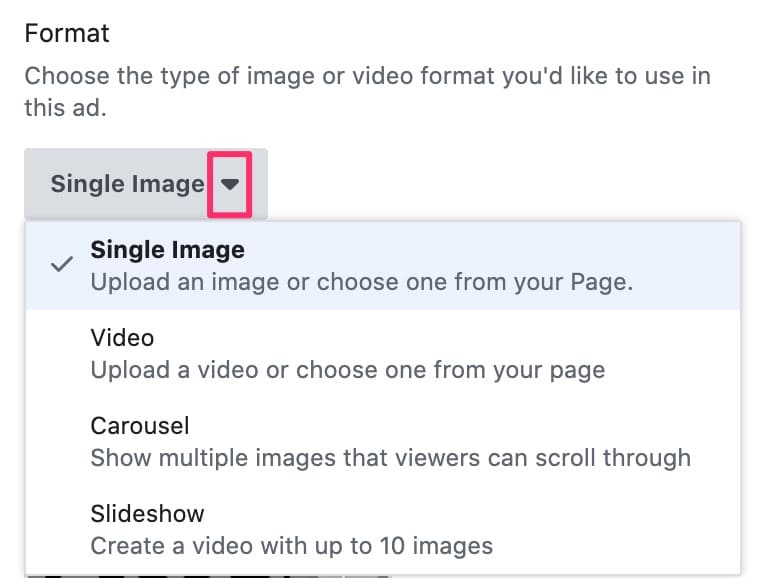
Task: Click the Single Image button label text
Action: [128, 184]
